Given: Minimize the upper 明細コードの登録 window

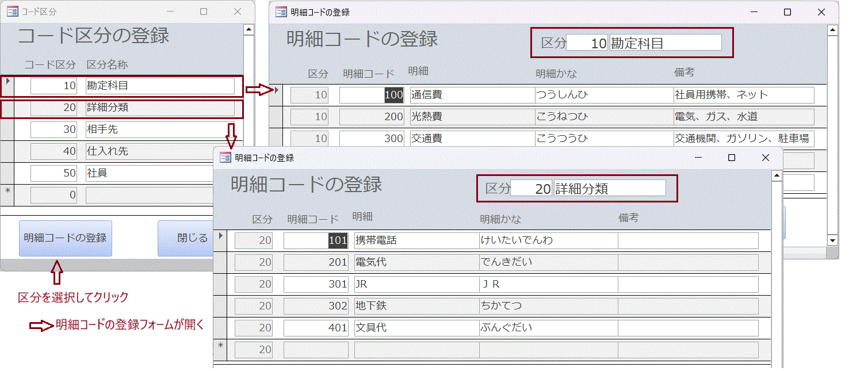Looking at the screenshot, I should pos(754,12).
